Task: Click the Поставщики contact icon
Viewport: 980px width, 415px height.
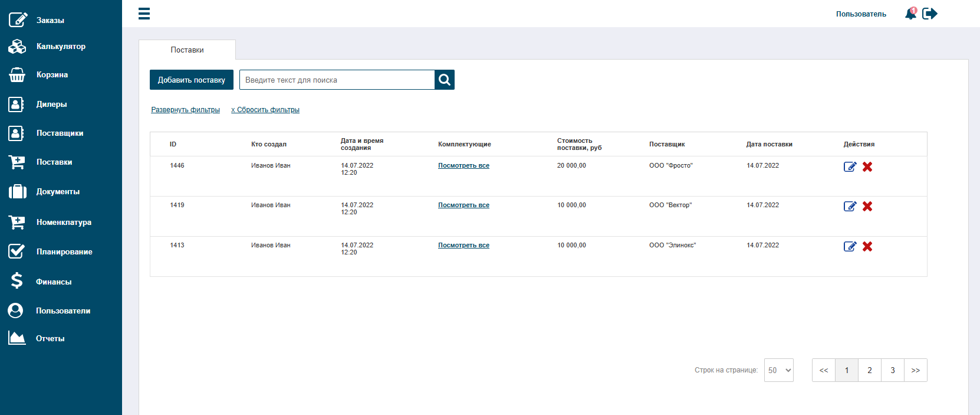Action: click(x=16, y=133)
